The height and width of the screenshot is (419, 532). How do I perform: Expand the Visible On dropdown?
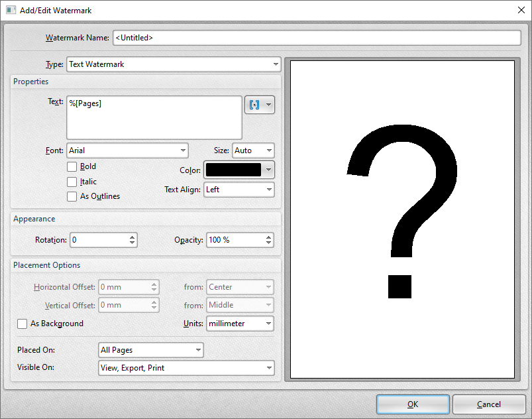point(186,367)
